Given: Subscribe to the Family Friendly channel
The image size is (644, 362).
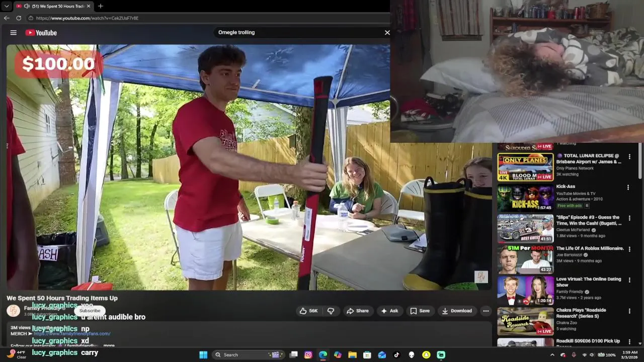Looking at the screenshot, I should tap(90, 311).
